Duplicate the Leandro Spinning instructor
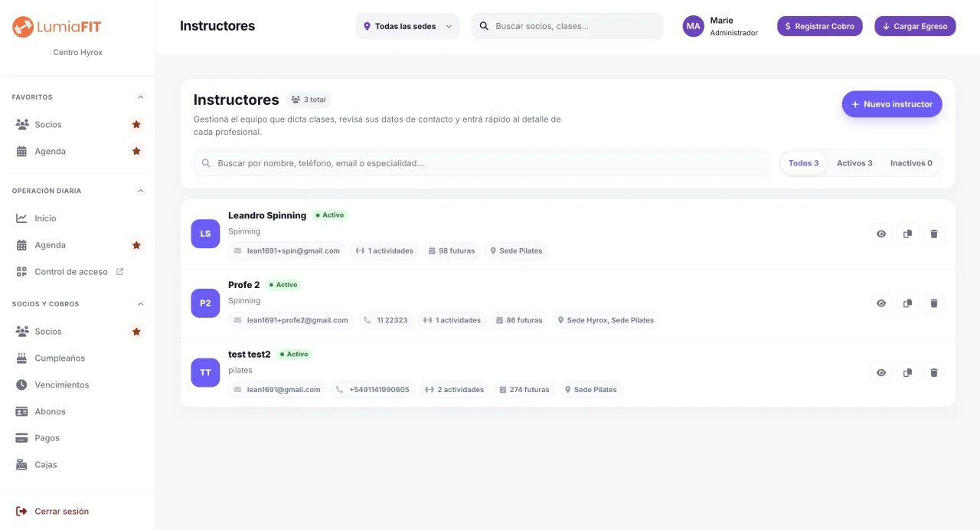 point(907,234)
